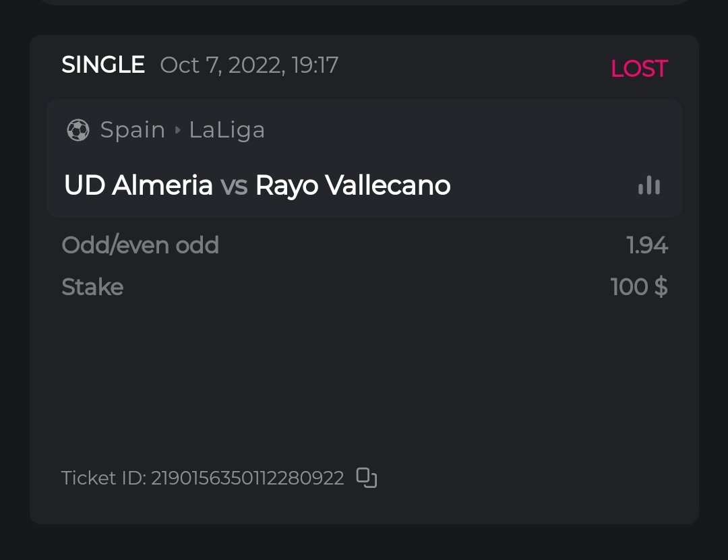The height and width of the screenshot is (560, 728).
Task: Copy the ticket ID using copy icon
Action: [x=366, y=478]
